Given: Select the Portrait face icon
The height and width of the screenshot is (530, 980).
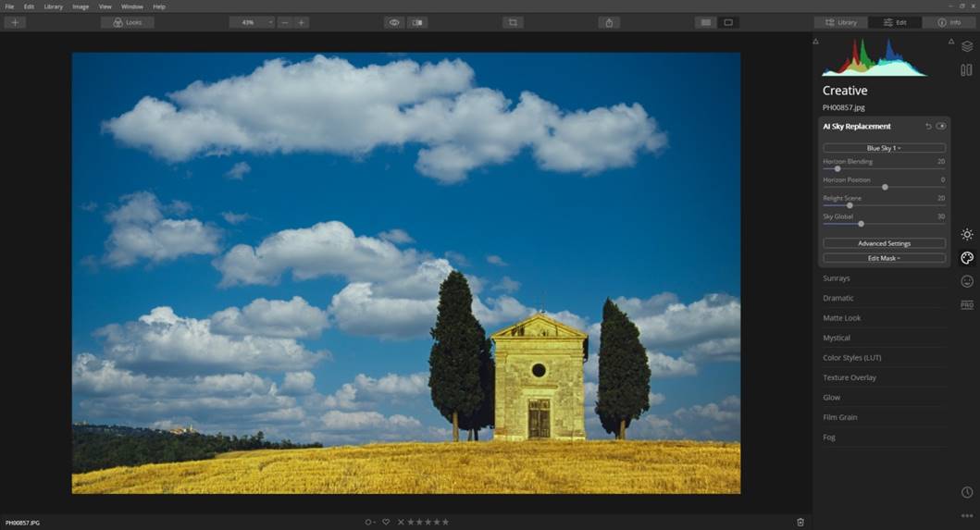Looking at the screenshot, I should [x=967, y=281].
